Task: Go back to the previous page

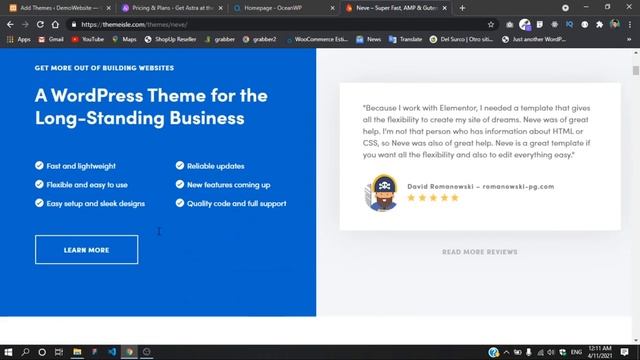Action: point(10,24)
